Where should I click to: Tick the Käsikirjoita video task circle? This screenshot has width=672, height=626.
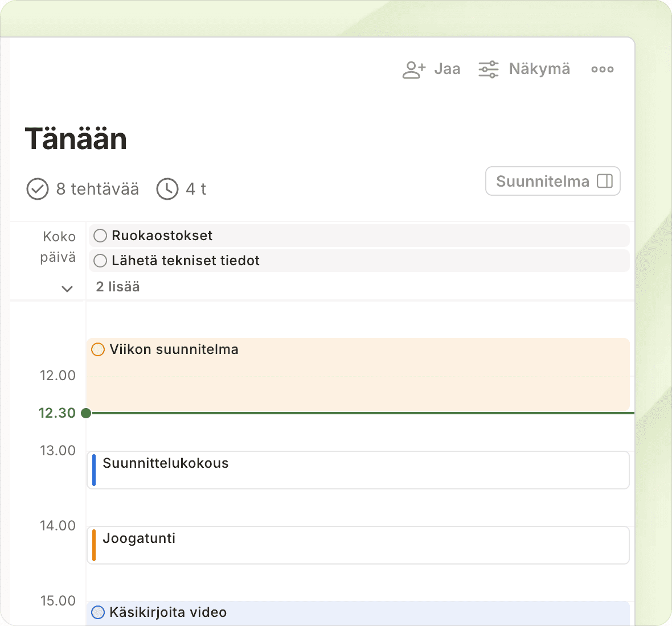[x=98, y=612]
